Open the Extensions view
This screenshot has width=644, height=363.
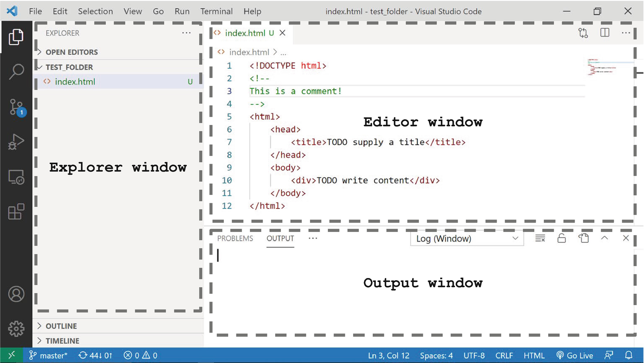(16, 212)
